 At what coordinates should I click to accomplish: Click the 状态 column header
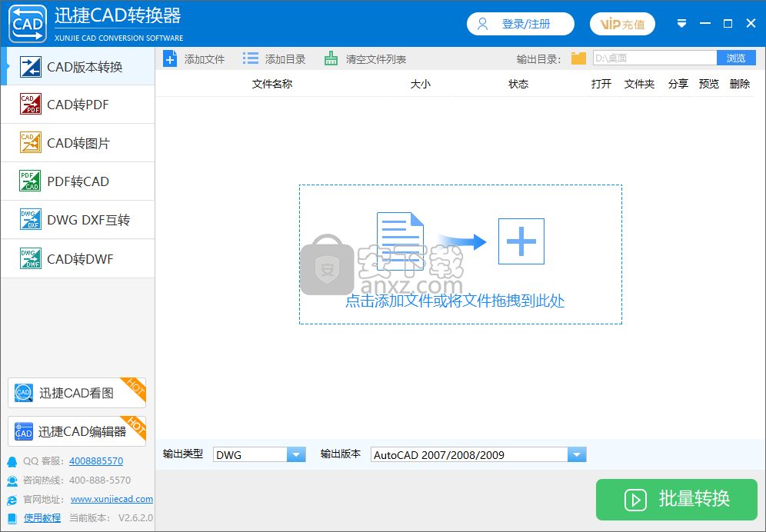tap(518, 84)
